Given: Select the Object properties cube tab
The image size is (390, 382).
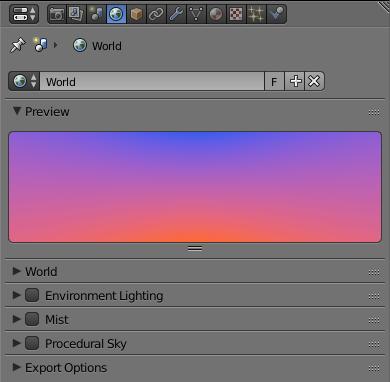Looking at the screenshot, I should (136, 14).
